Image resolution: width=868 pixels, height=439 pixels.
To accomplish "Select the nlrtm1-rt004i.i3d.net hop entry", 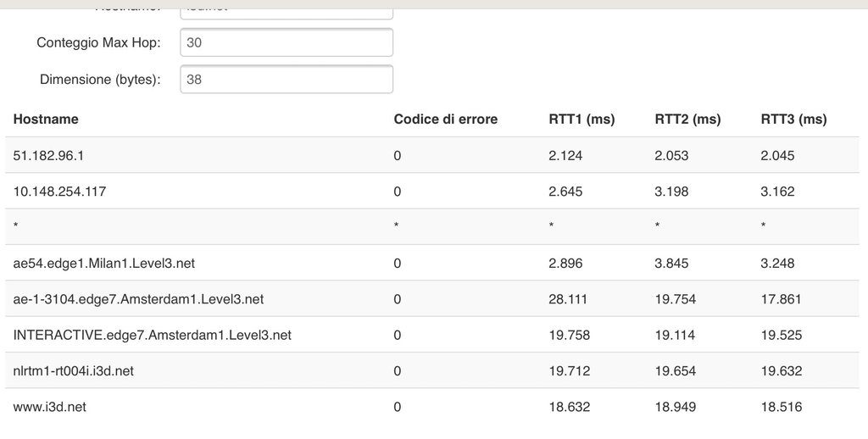I will click(73, 371).
